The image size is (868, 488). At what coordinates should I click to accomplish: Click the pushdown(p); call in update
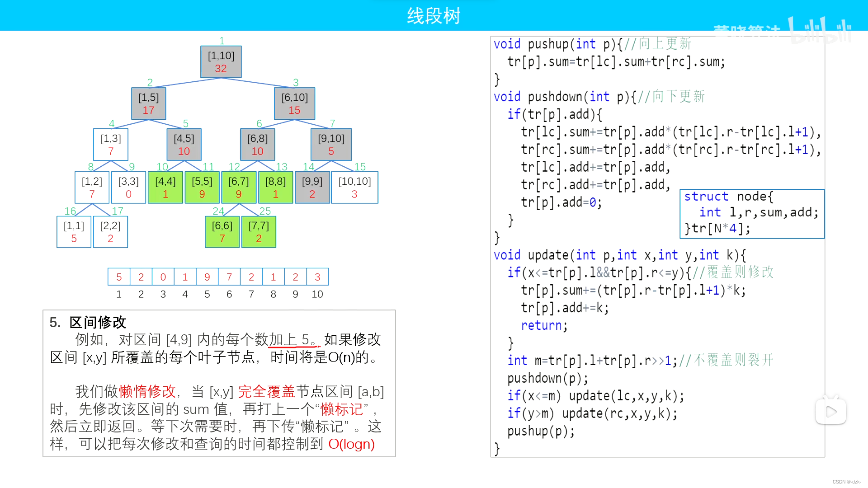(548, 378)
